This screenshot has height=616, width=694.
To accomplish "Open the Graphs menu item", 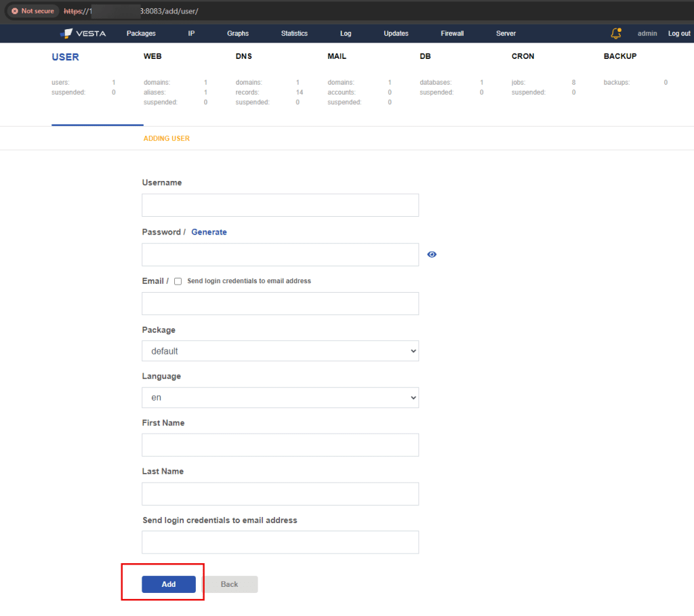I will click(238, 33).
